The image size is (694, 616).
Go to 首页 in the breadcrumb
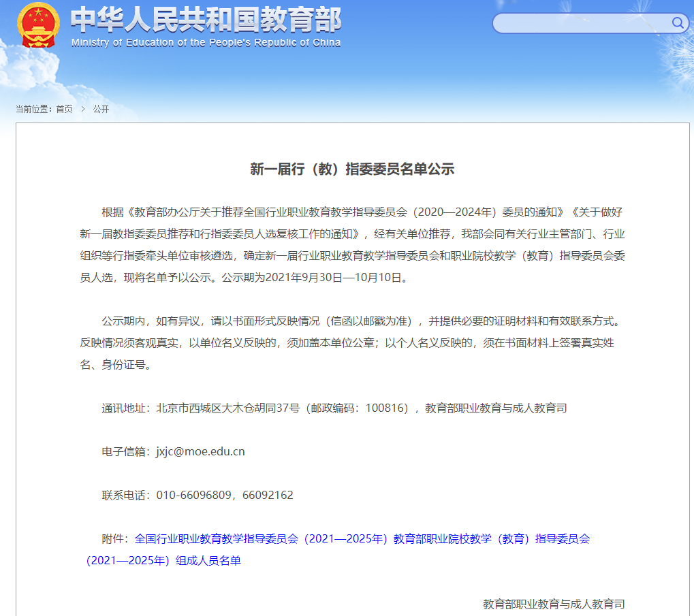64,109
